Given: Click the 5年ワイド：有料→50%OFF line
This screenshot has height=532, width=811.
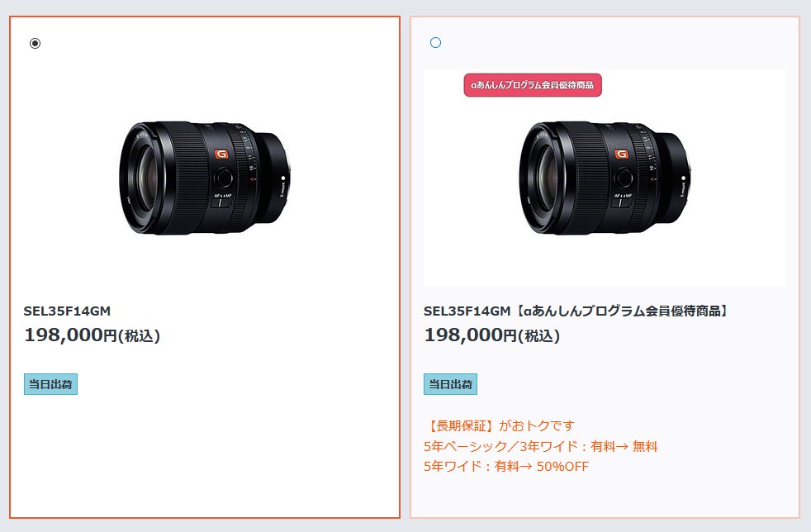Looking at the screenshot, I should (x=505, y=466).
